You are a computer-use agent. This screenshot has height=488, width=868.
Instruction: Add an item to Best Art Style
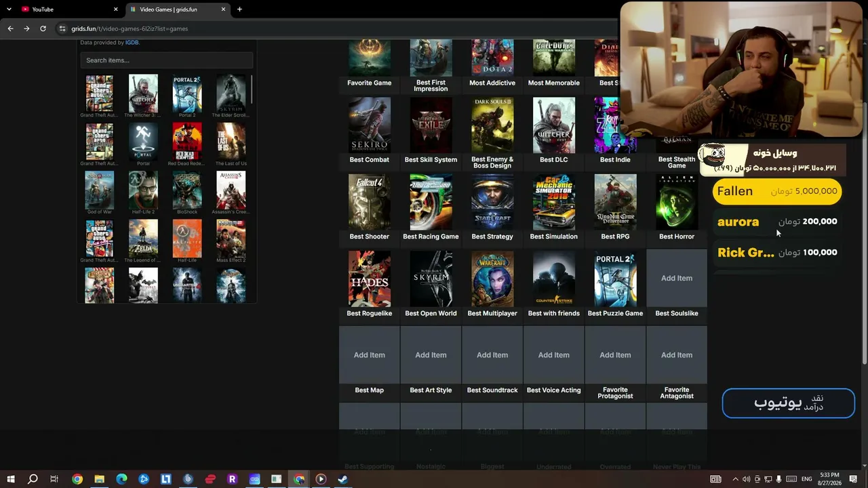click(x=431, y=355)
